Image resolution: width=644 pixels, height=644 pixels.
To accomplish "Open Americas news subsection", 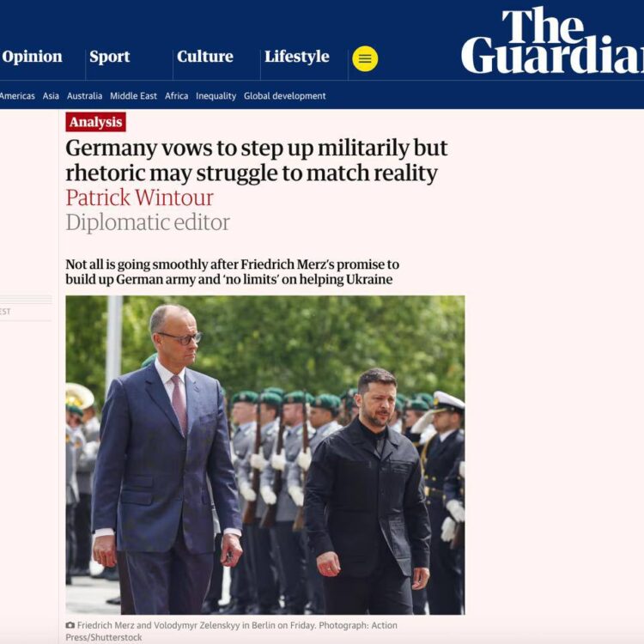I will [17, 96].
